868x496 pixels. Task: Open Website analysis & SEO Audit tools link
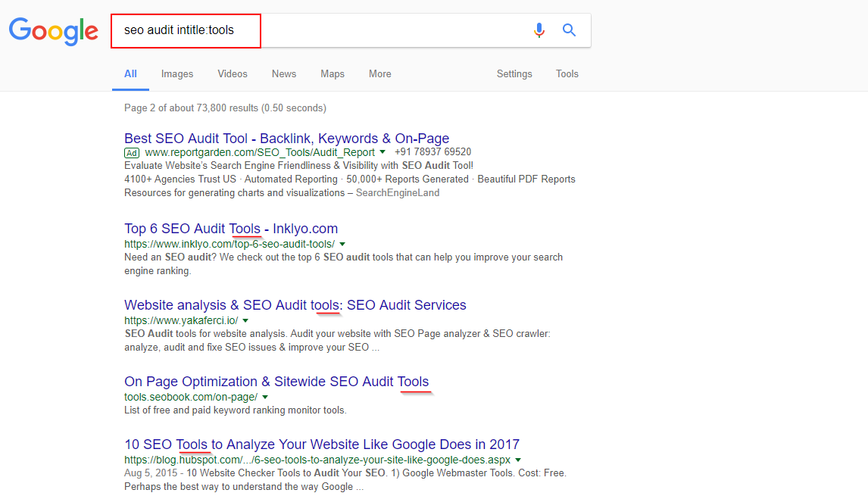point(295,305)
